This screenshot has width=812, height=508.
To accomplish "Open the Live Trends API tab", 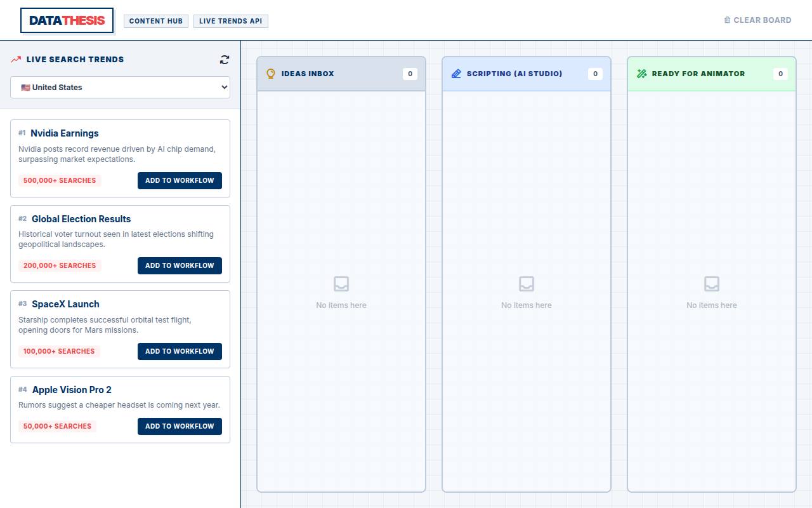I will point(231,21).
